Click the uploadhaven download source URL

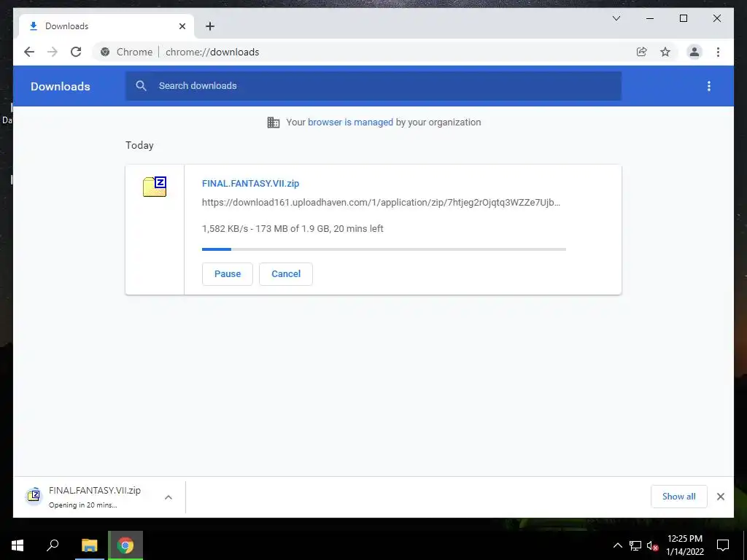tap(381, 203)
